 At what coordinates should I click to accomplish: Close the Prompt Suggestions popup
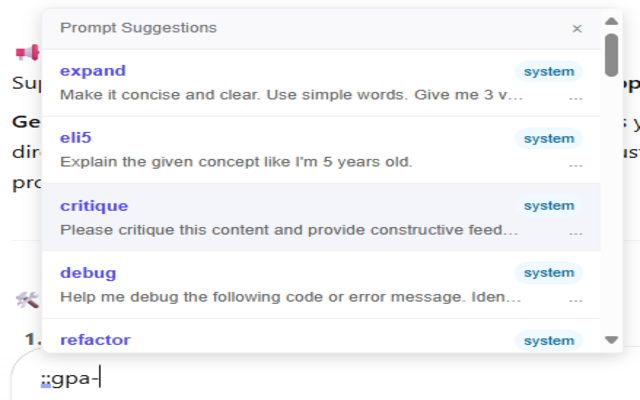click(577, 29)
